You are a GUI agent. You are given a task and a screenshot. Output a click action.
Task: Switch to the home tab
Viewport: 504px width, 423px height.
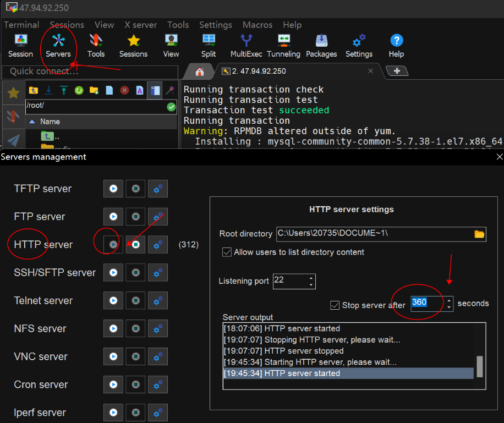200,72
